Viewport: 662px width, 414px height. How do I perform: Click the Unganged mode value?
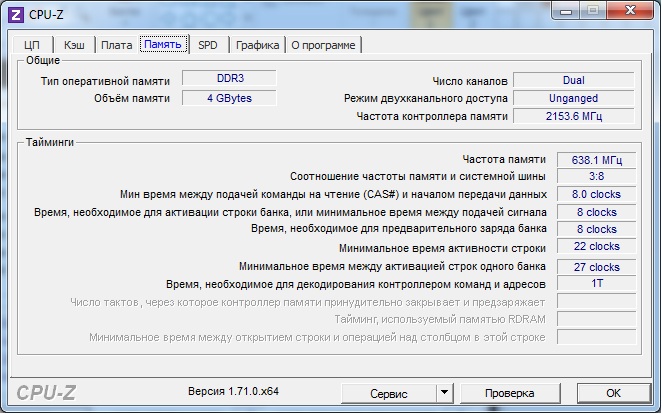click(x=573, y=98)
